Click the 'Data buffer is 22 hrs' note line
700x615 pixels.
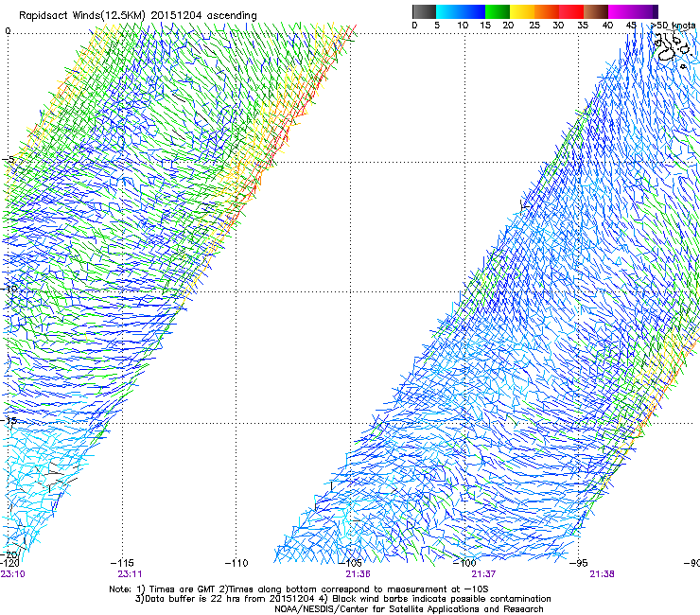[x=343, y=599]
